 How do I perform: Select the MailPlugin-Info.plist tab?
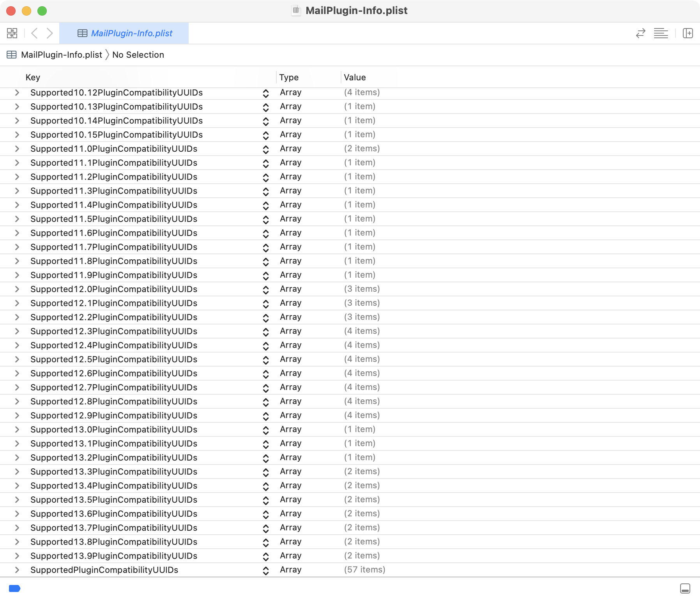124,33
